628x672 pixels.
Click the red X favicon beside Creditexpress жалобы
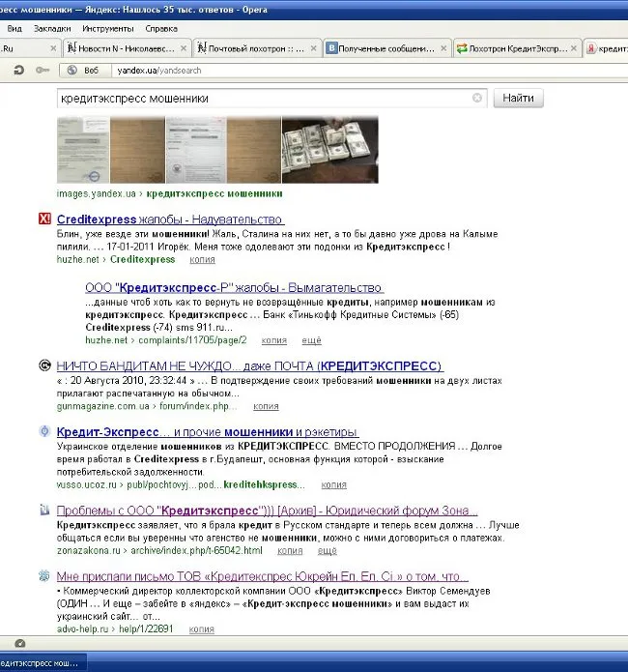[44, 219]
